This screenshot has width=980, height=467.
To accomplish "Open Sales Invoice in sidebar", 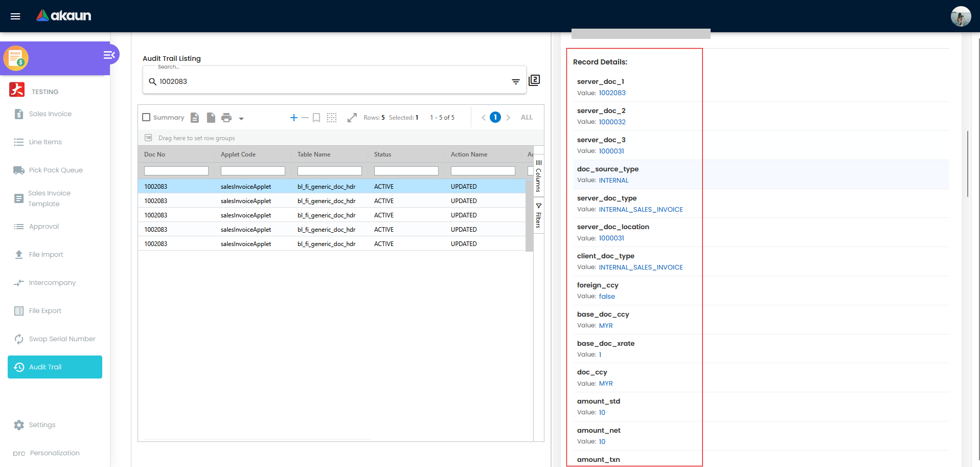I will pos(50,114).
